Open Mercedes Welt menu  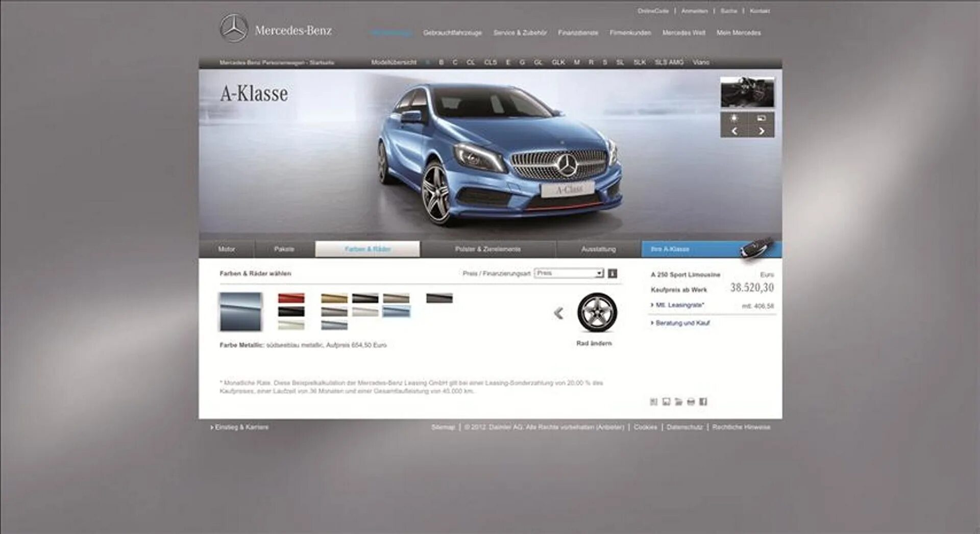point(683,33)
